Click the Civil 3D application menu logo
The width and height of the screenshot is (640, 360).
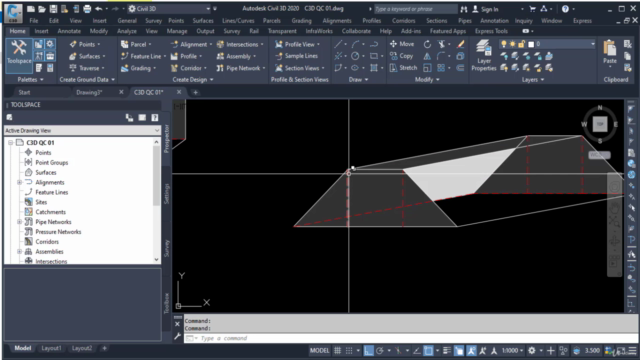click(x=13, y=12)
